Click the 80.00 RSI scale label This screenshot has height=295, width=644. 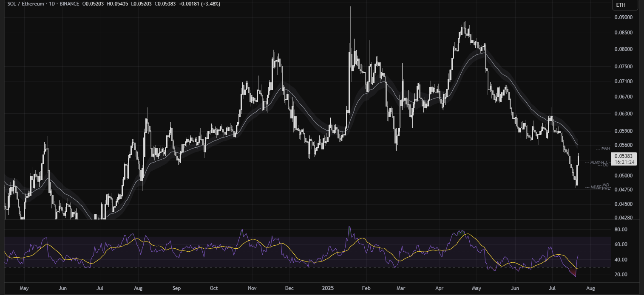[x=621, y=230]
